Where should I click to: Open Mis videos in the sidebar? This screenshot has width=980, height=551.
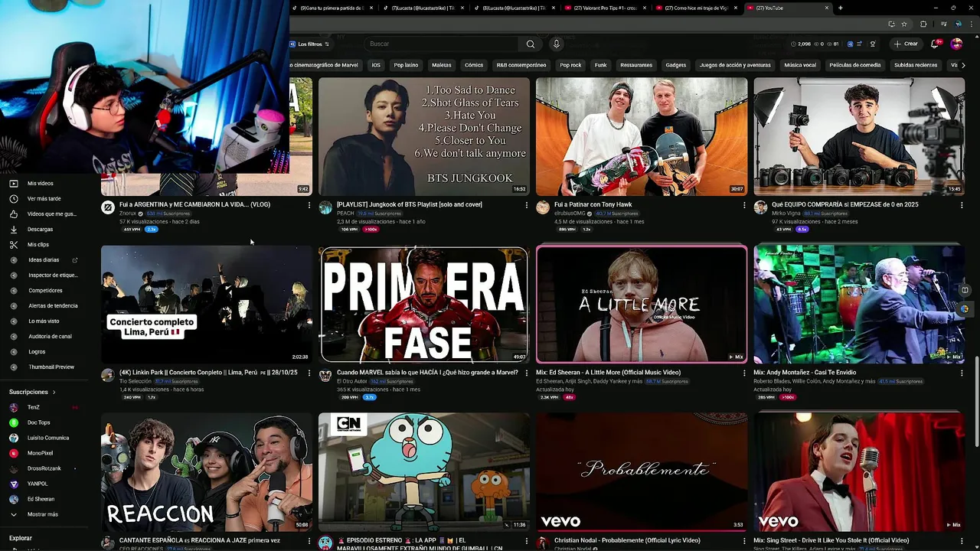pyautogui.click(x=40, y=184)
